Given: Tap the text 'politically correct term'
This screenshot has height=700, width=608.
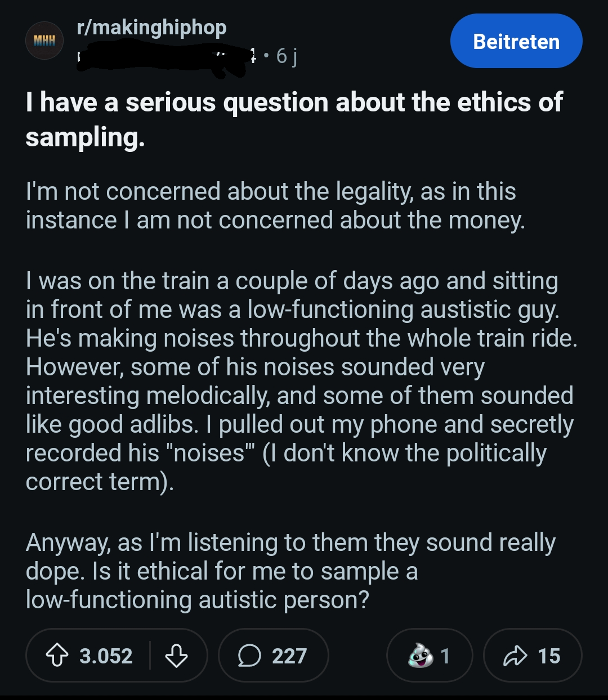Looking at the screenshot, I should click(286, 468).
